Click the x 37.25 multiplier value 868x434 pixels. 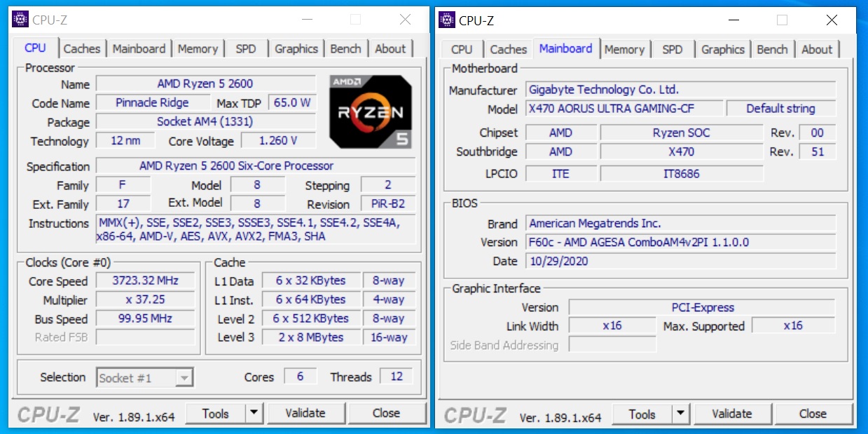145,299
